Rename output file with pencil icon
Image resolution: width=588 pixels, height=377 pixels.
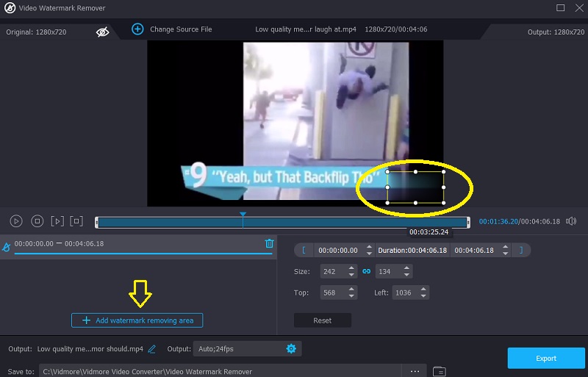click(152, 349)
